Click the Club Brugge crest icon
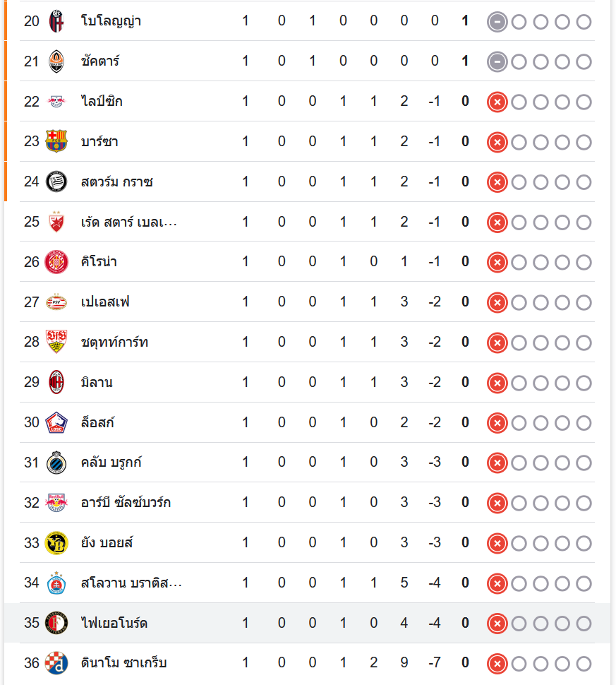 56,463
